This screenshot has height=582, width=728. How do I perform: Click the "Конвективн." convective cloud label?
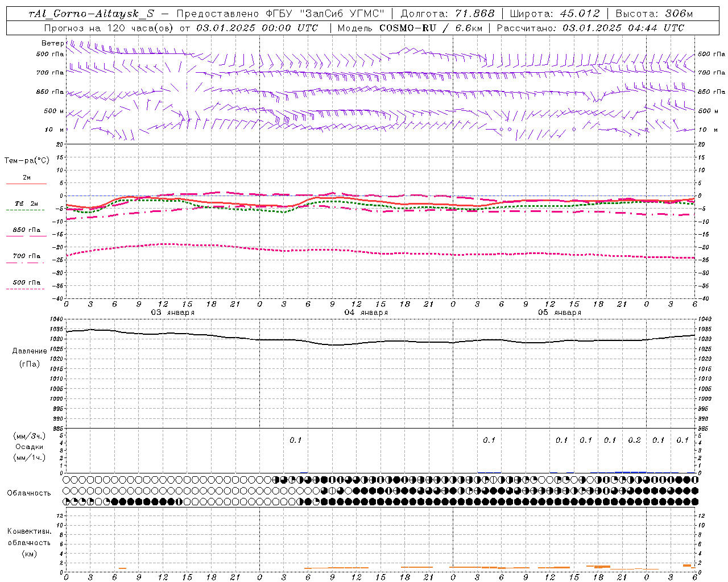[x=29, y=531]
